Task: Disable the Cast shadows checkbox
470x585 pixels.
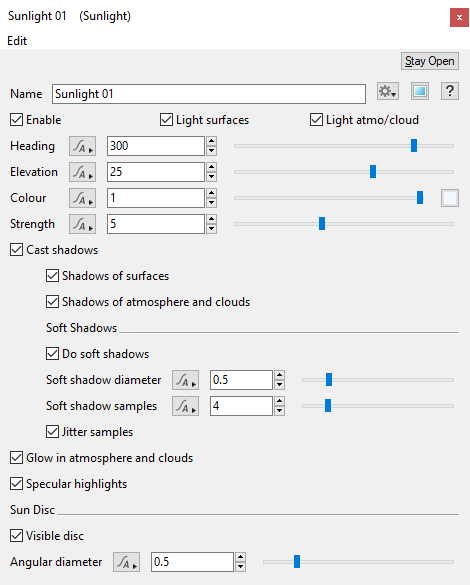Action: tap(16, 250)
